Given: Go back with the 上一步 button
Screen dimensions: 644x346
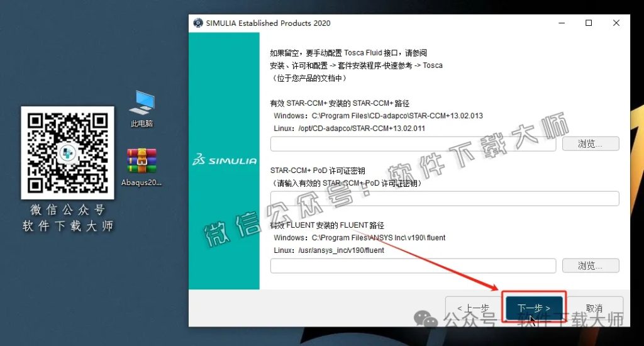Looking at the screenshot, I should [x=473, y=308].
